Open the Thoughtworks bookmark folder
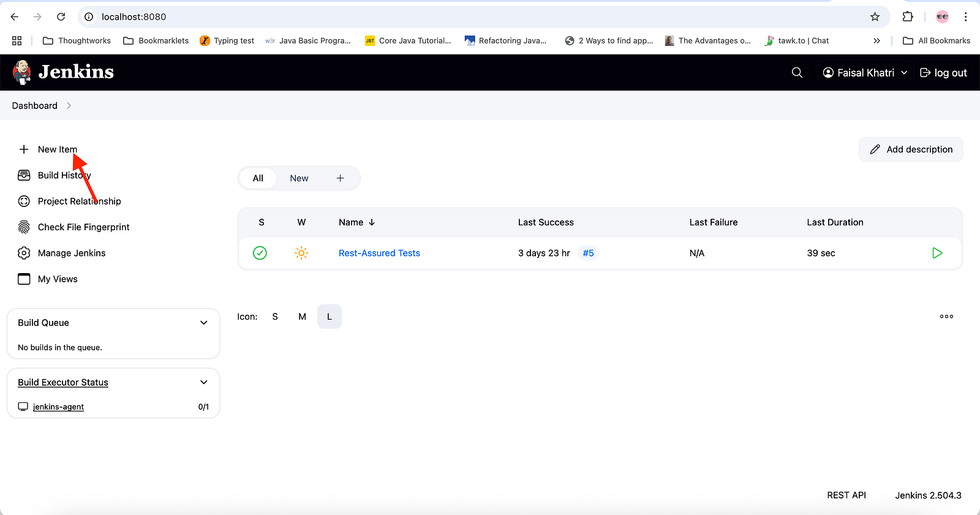This screenshot has height=515, width=980. pyautogui.click(x=77, y=40)
